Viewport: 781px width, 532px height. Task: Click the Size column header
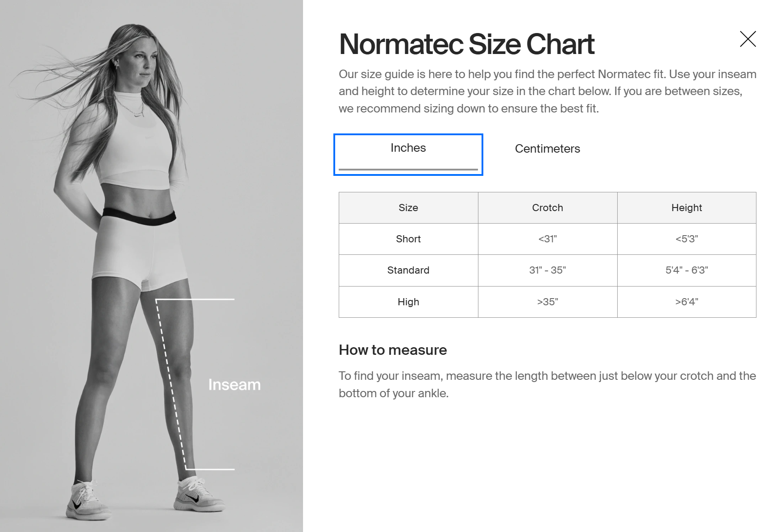click(x=408, y=208)
